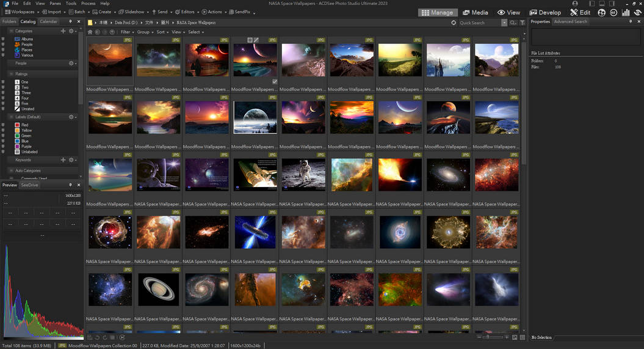Switch to Develop mode
This screenshot has height=349, width=644.
(x=545, y=12)
